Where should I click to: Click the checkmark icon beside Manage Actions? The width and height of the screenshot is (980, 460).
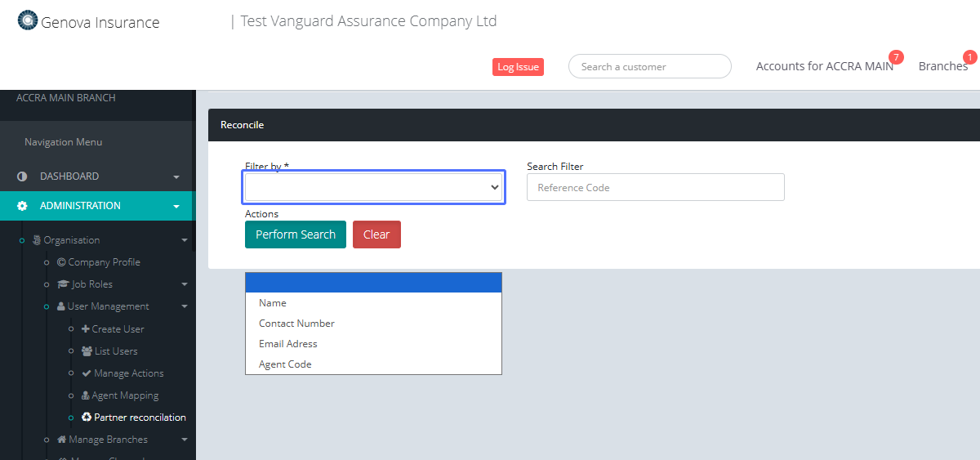87,373
